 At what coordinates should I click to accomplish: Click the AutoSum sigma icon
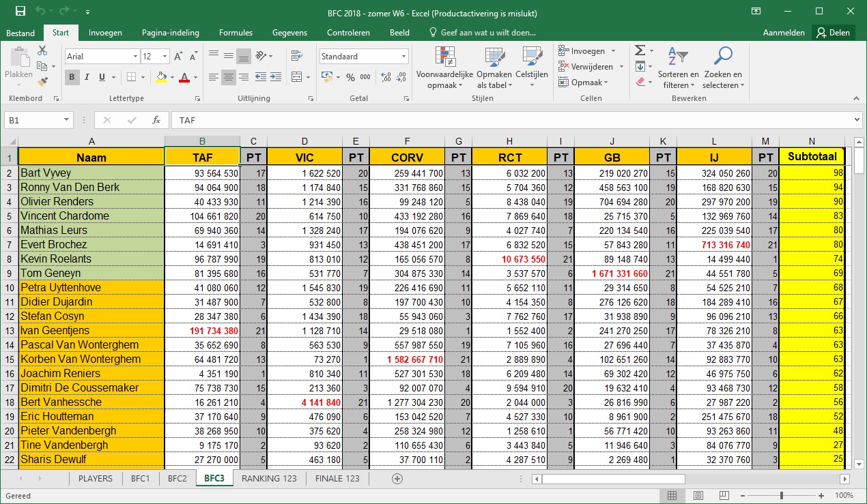coord(640,51)
